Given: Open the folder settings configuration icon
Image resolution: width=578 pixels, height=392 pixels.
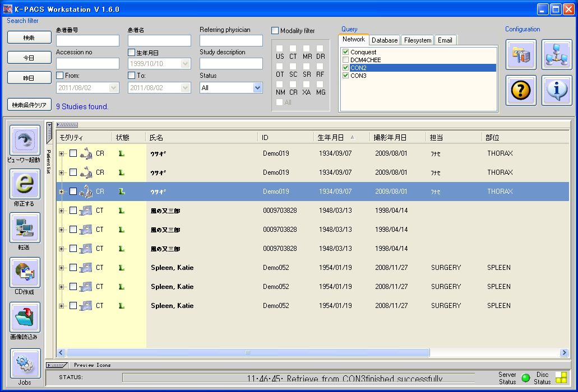Looking at the screenshot, I should click(x=520, y=55).
